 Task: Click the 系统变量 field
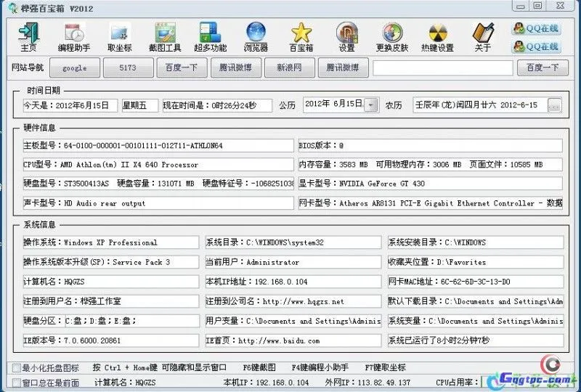point(476,321)
